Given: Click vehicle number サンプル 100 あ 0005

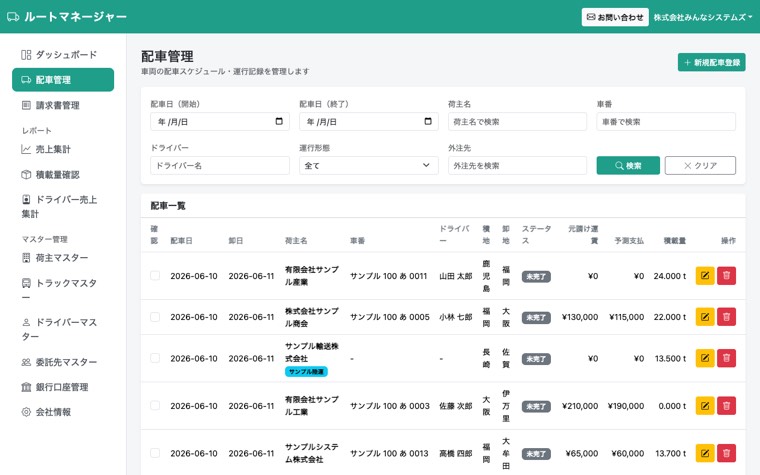Looking at the screenshot, I should point(390,317).
